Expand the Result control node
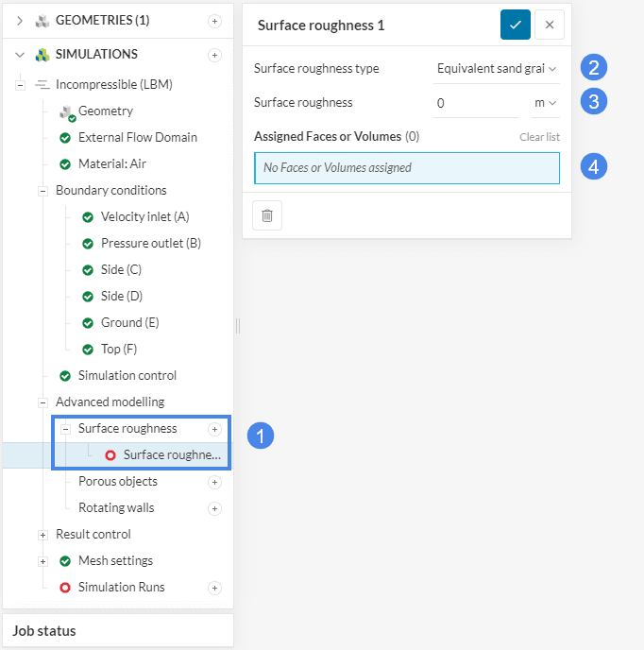Screen dimensions: 644x650 [42, 535]
